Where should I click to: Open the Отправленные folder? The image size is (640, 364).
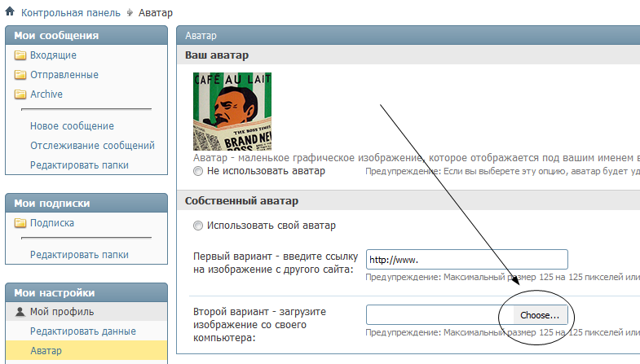pyautogui.click(x=64, y=75)
